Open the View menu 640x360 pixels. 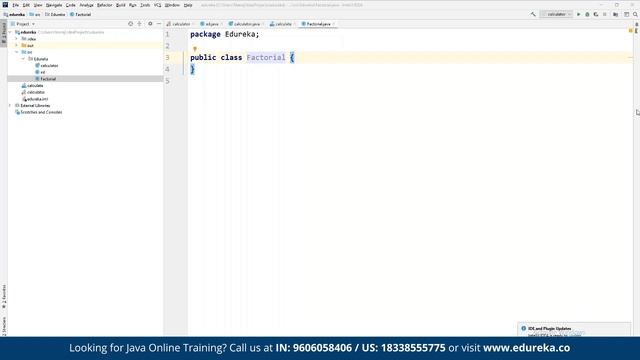click(38, 5)
